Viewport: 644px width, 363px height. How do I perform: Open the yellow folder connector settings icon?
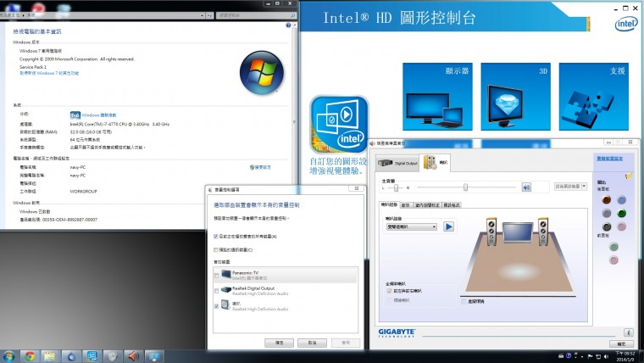(x=629, y=176)
